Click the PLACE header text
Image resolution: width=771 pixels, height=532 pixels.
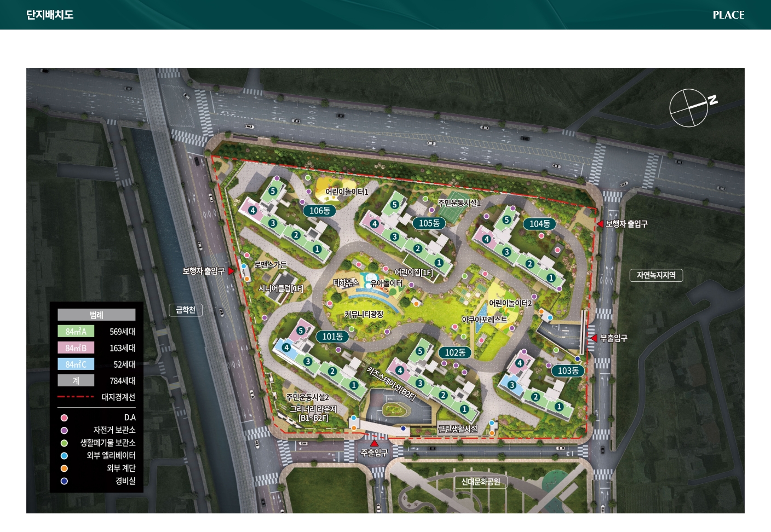tap(728, 15)
